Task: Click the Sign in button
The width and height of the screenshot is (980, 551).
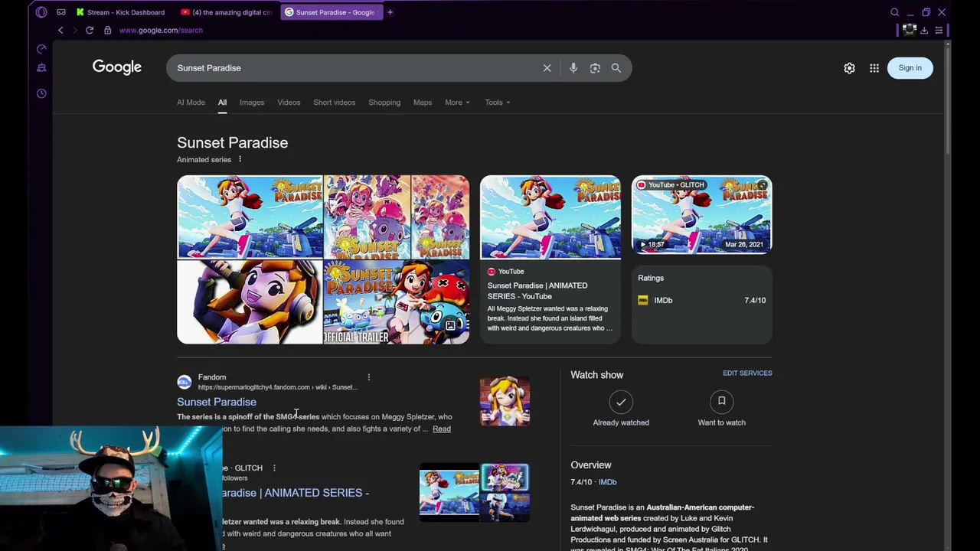Action: pyautogui.click(x=910, y=68)
